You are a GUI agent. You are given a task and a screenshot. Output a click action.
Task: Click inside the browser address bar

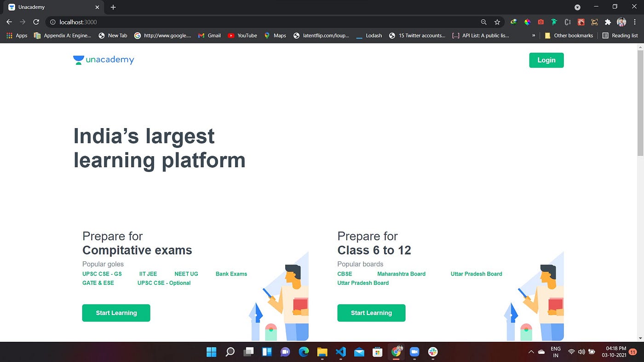[x=184, y=22]
